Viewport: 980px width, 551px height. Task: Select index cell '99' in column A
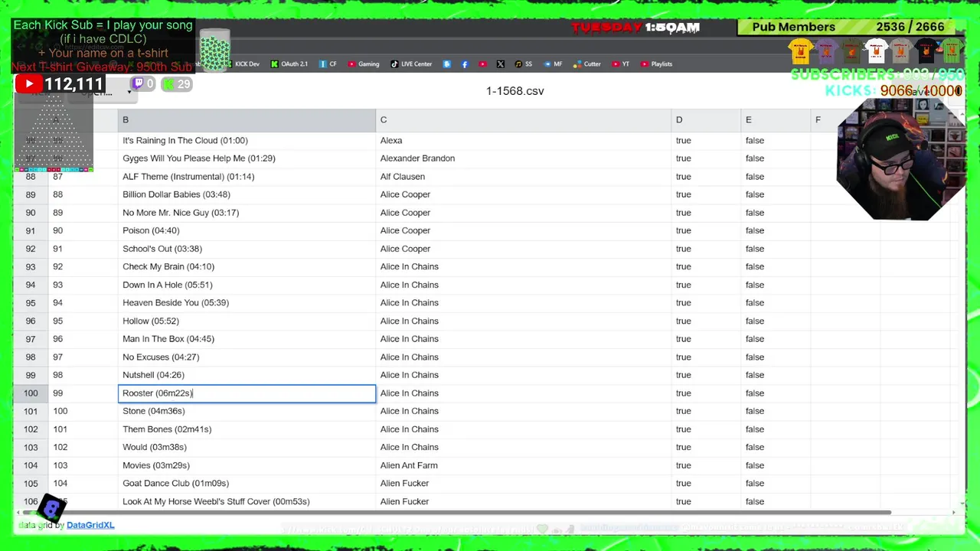(83, 393)
